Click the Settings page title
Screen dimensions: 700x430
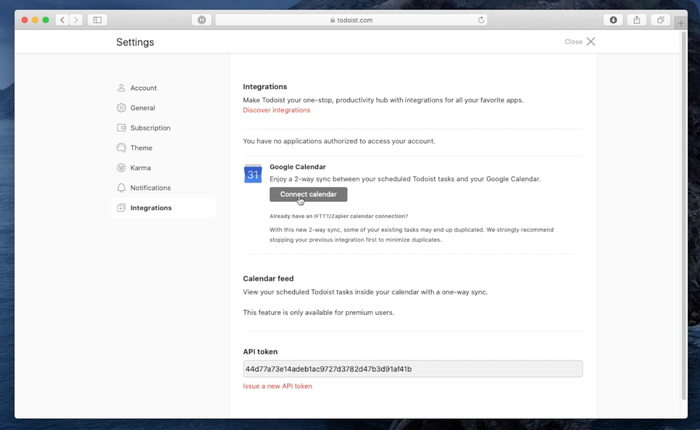pos(135,42)
